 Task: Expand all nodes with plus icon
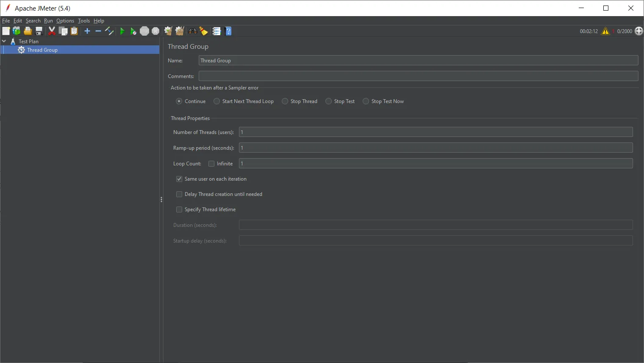[x=87, y=31]
